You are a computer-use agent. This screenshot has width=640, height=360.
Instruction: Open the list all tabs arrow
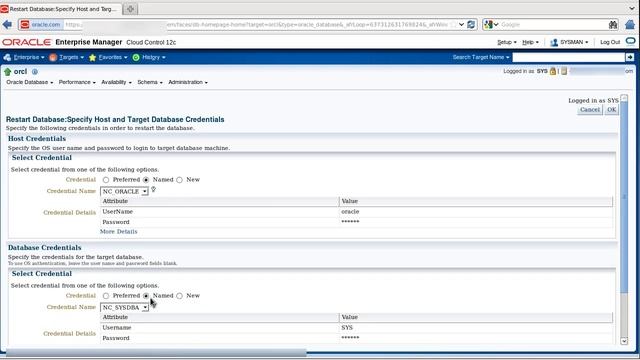(x=631, y=8)
